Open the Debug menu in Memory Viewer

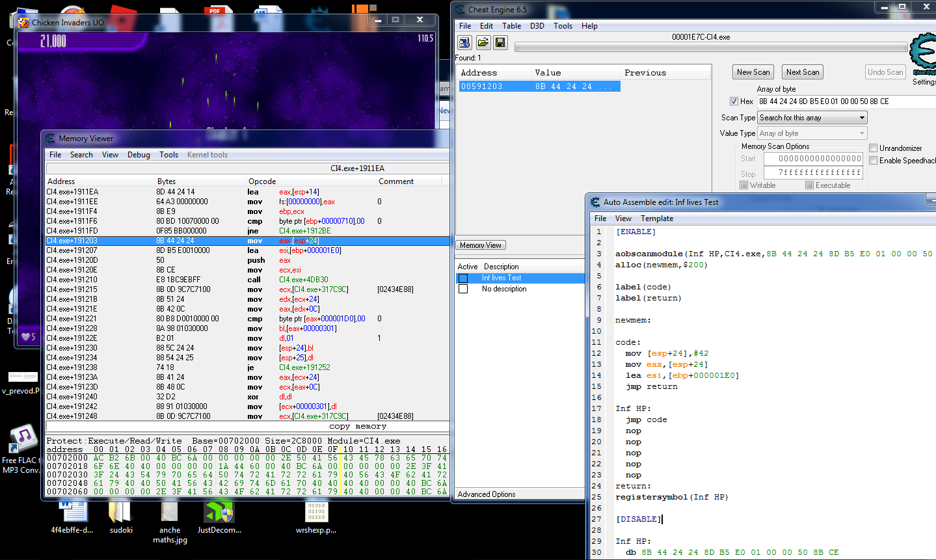click(139, 155)
